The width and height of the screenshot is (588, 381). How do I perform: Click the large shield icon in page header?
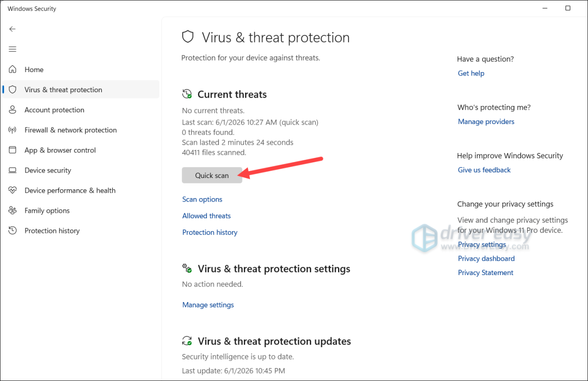coord(188,37)
